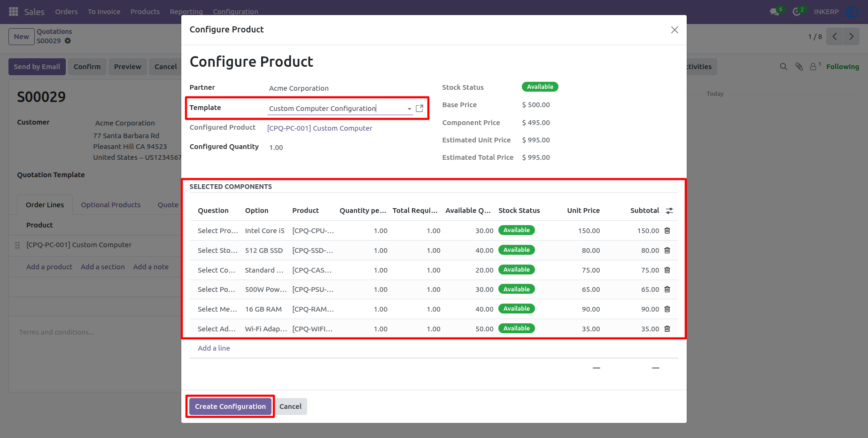Close the Configure Product dialog
Image resolution: width=868 pixels, height=438 pixels.
(674, 30)
